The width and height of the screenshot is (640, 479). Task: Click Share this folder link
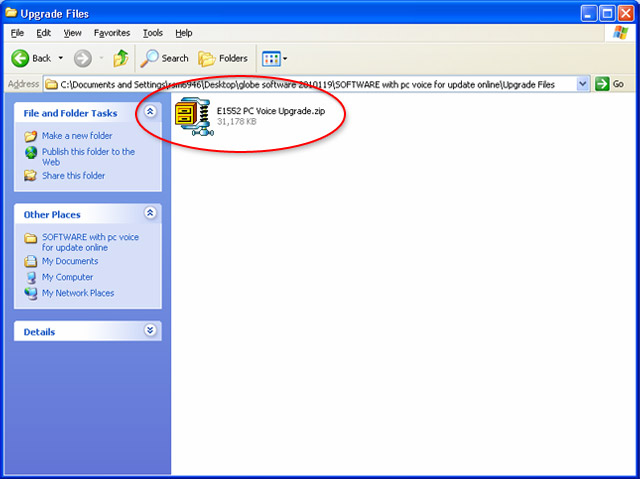pyautogui.click(x=73, y=175)
